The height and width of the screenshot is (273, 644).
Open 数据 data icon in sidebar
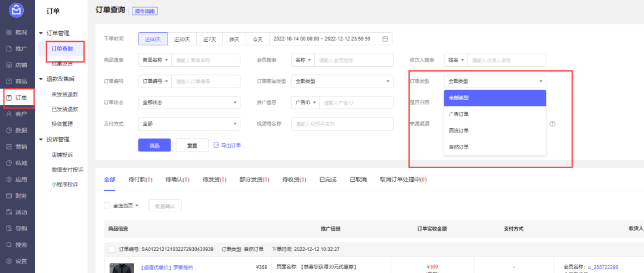[9, 131]
